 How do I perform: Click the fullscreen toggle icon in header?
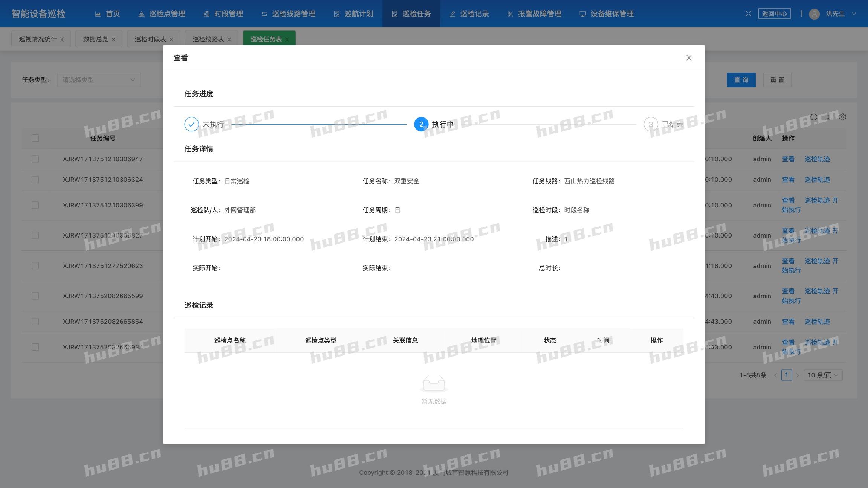[748, 14]
